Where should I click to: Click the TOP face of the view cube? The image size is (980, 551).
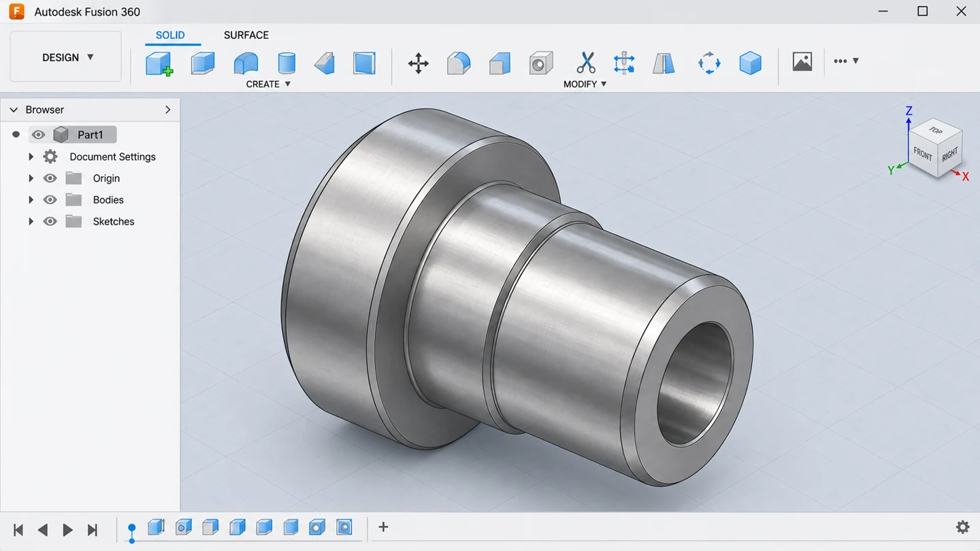[x=936, y=131]
